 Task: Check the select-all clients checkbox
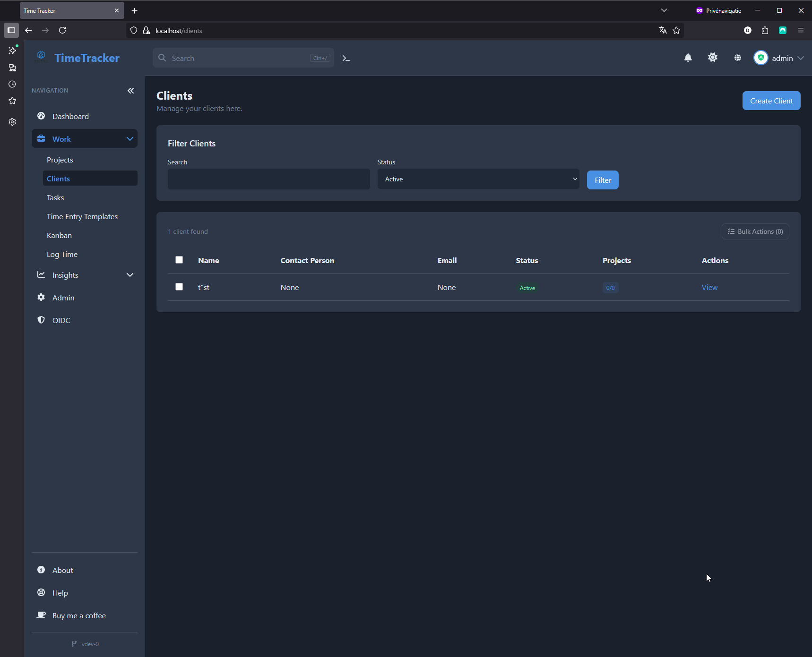tap(179, 260)
